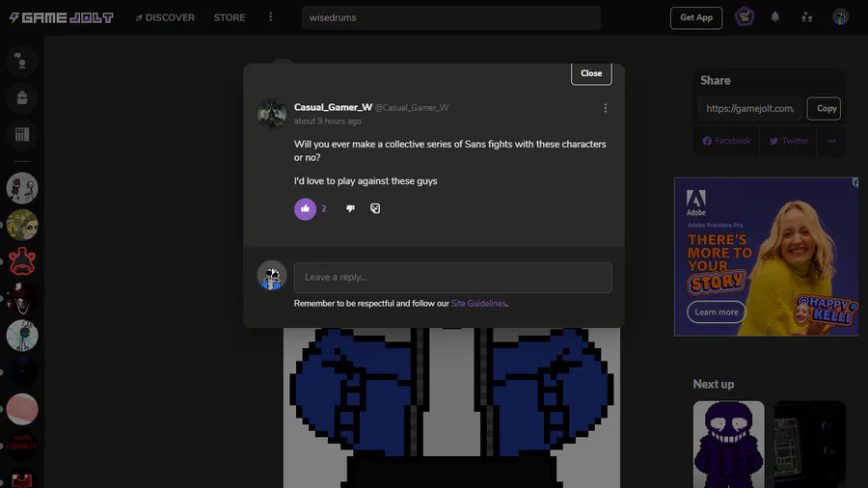
Task: Open the purple Sans Next up thumbnail
Action: [728, 445]
